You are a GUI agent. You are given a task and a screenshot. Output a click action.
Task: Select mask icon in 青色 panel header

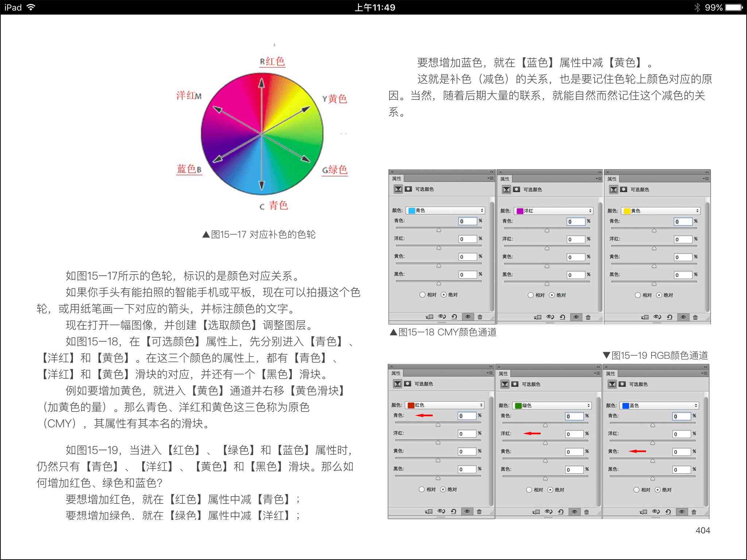pos(408,189)
